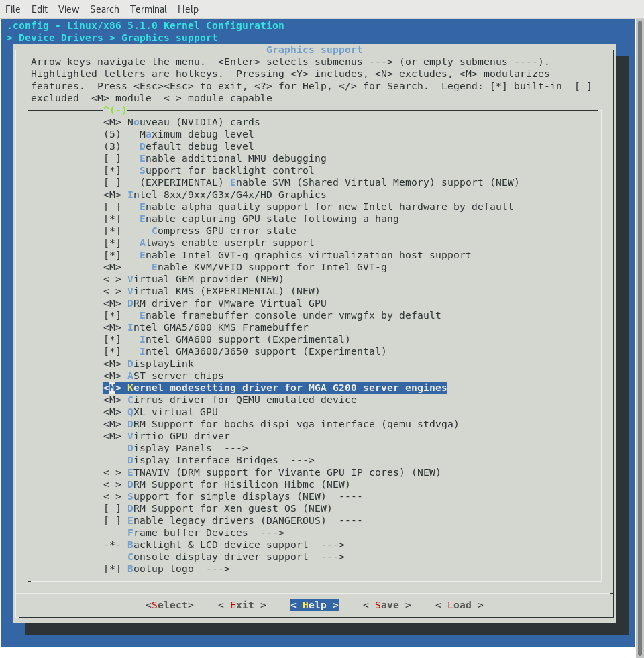Toggle DRM Support for Xen guest OS
This screenshot has width=644, height=658.
coord(112,508)
